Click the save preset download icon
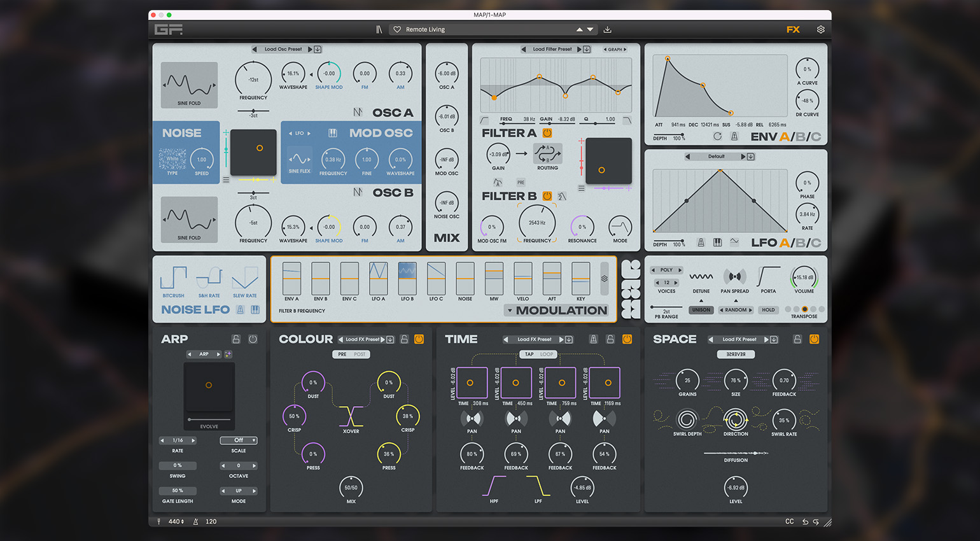Viewport: 980px width, 541px height. pyautogui.click(x=607, y=29)
